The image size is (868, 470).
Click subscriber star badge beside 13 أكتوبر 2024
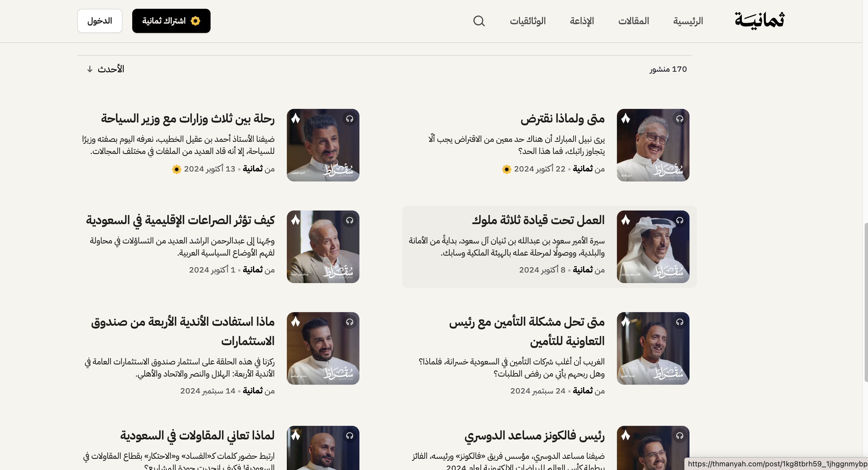[177, 169]
